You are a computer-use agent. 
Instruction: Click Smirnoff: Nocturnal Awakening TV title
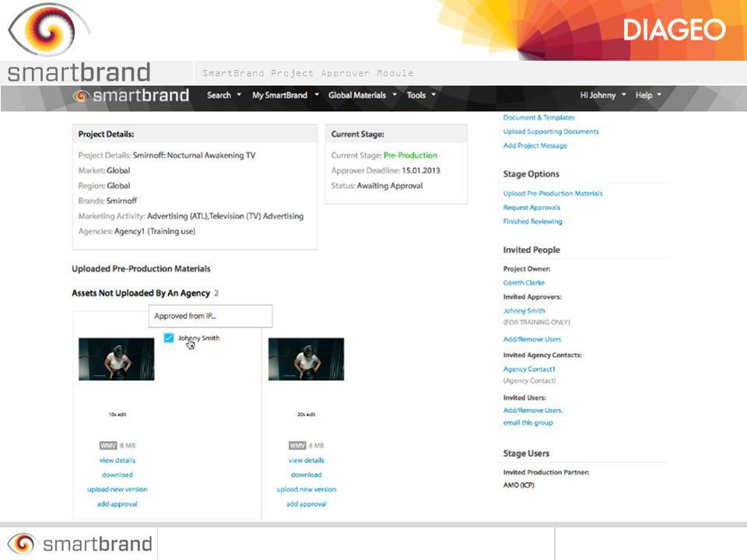point(195,156)
